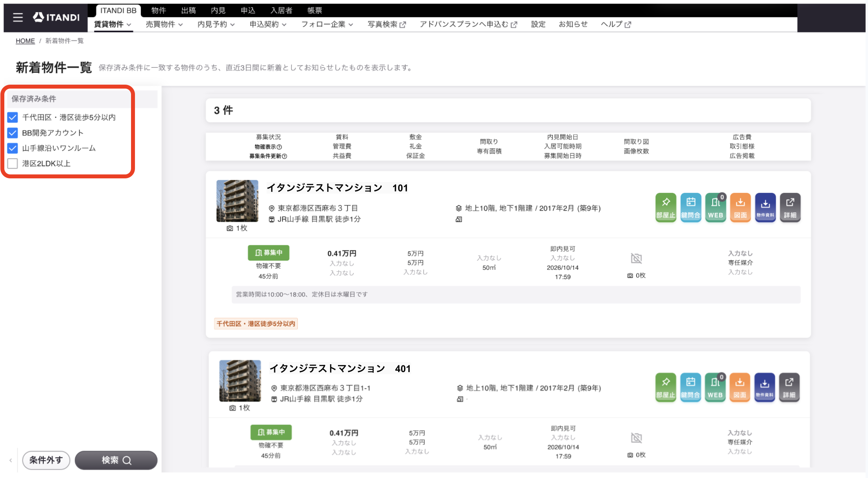Viewport: 868px width, 478px height.
Task: Open 詳細 for room 101
Action: pyautogui.click(x=790, y=208)
